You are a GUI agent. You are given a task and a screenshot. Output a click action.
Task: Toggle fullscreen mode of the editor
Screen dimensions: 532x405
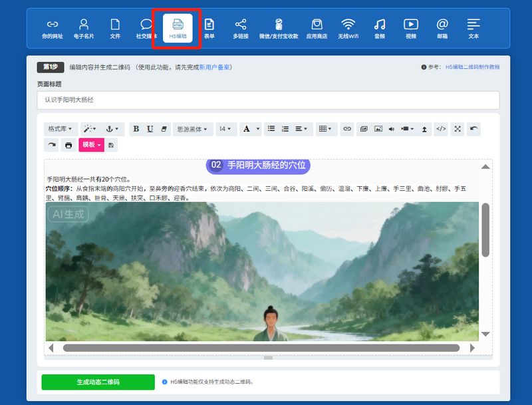click(458, 129)
